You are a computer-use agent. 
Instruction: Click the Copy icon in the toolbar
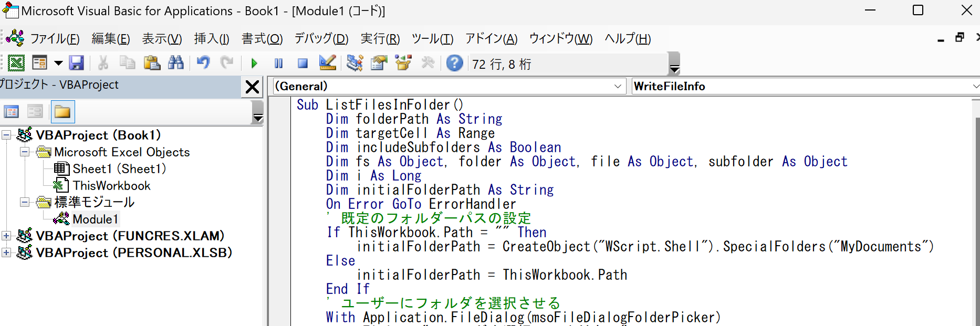pyautogui.click(x=127, y=64)
